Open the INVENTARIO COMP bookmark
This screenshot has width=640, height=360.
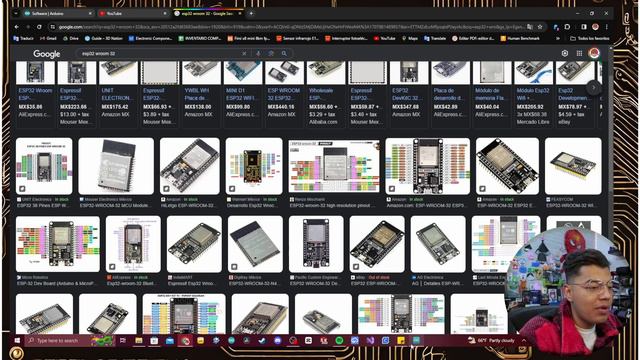tap(200, 38)
